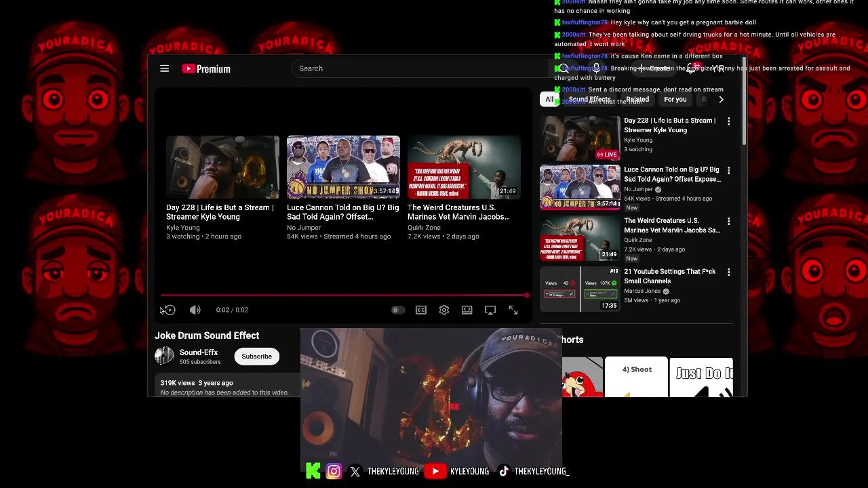
Task: Open No Jumper channel link in sidebar
Action: tap(638, 190)
